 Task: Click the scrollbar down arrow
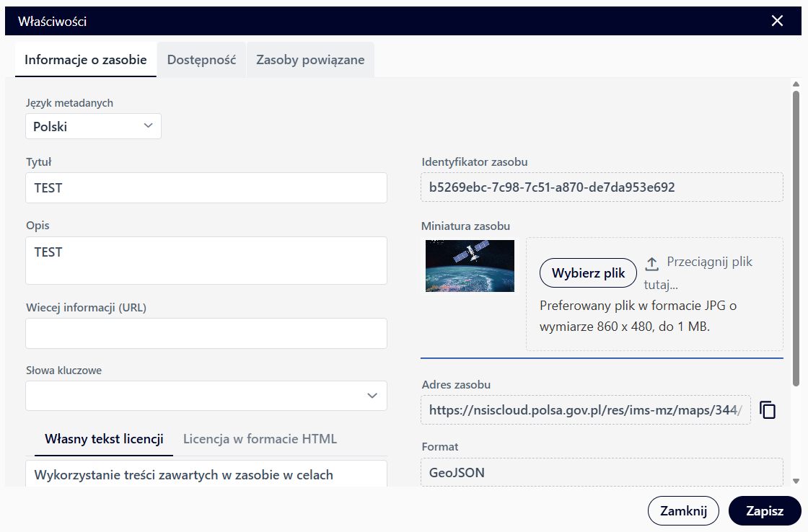796,481
